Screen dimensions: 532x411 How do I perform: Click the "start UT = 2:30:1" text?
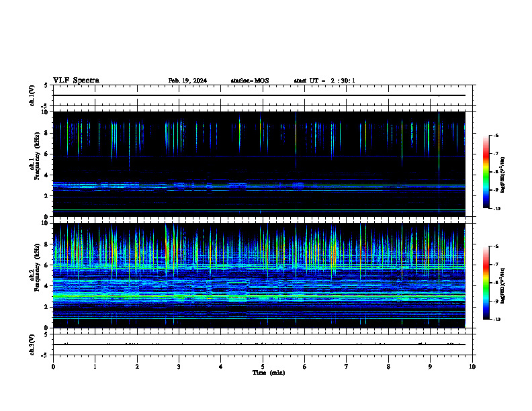tap(324, 81)
